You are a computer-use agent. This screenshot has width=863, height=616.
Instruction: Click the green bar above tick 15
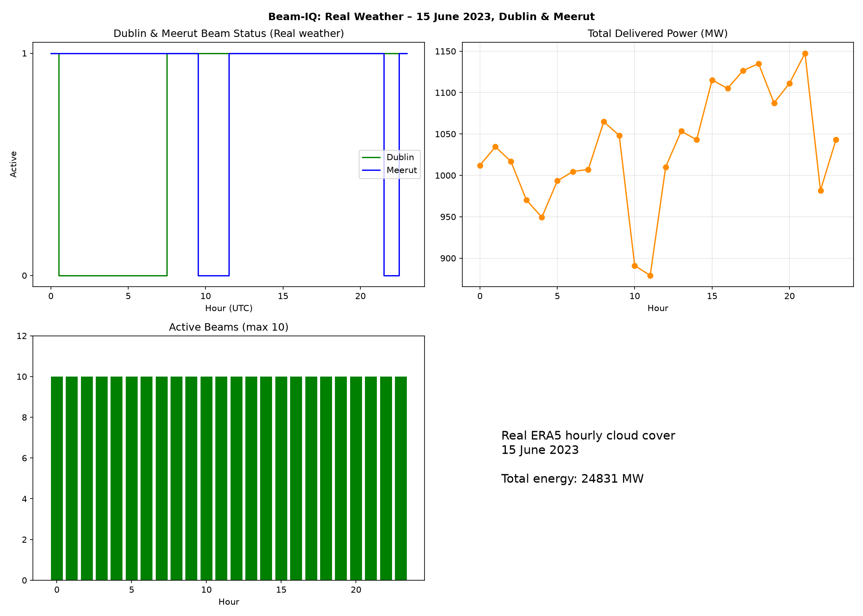pyautogui.click(x=281, y=478)
